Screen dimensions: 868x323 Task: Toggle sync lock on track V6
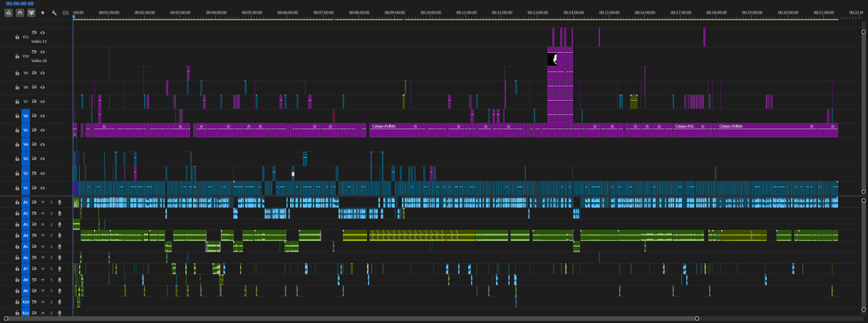coord(34,116)
